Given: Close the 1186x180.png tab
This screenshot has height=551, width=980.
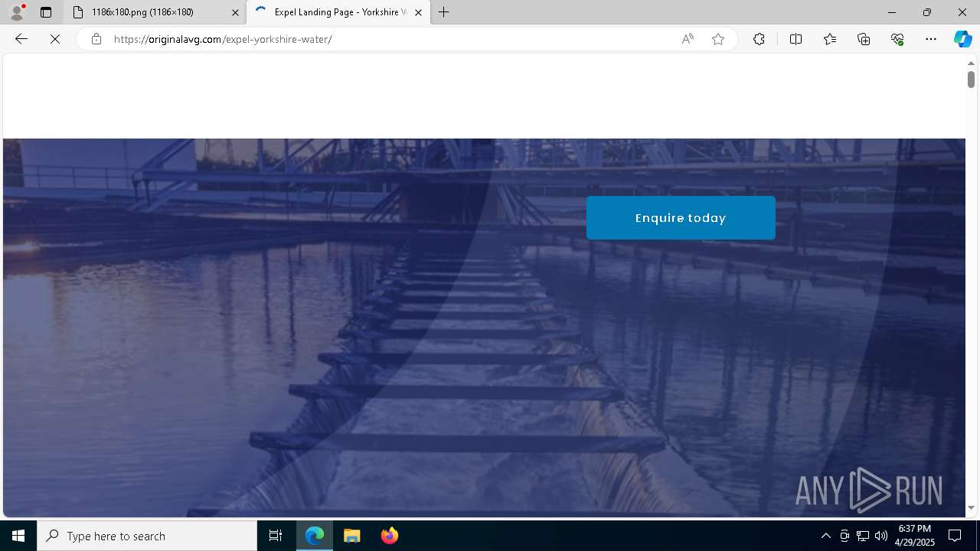Looking at the screenshot, I should pos(235,12).
